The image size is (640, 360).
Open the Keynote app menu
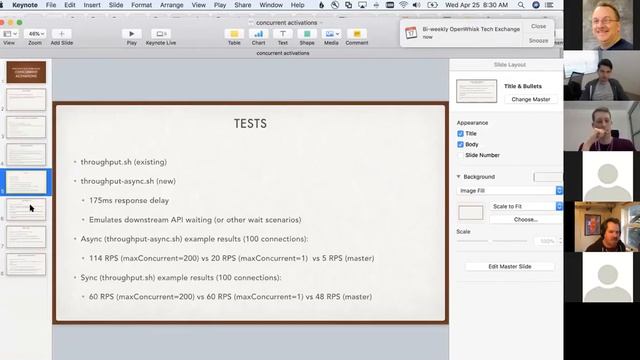click(x=25, y=5)
